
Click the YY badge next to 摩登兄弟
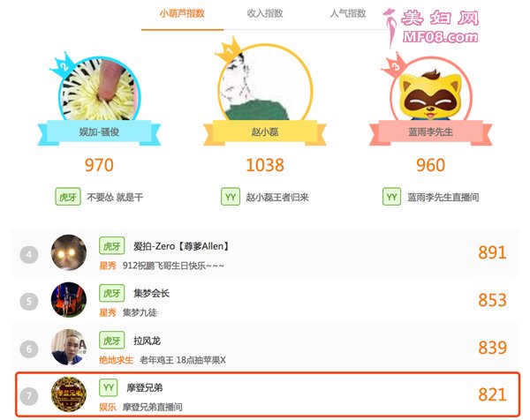click(109, 387)
